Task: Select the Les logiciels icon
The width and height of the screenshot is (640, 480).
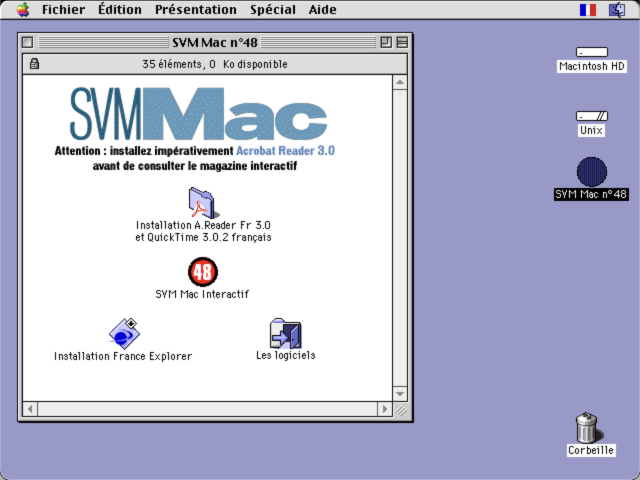Action: click(x=285, y=333)
